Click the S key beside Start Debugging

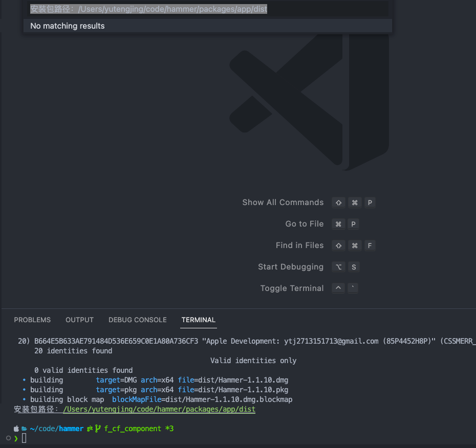354,267
